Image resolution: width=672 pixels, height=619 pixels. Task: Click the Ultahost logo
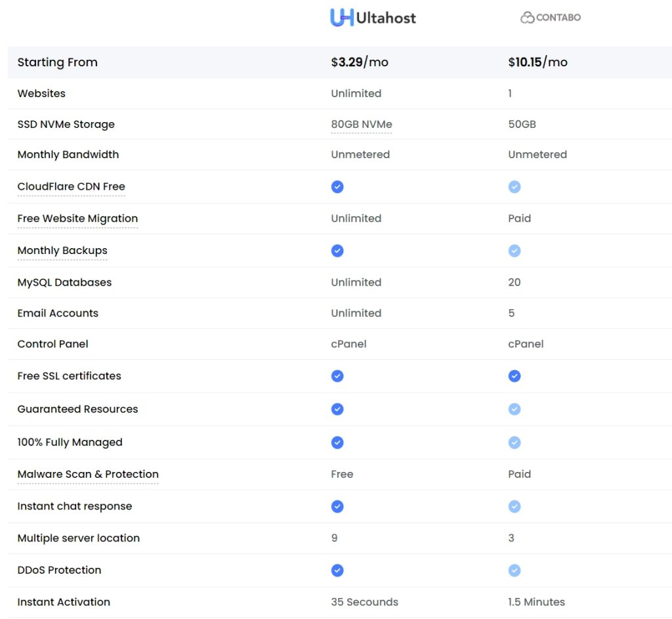(373, 18)
